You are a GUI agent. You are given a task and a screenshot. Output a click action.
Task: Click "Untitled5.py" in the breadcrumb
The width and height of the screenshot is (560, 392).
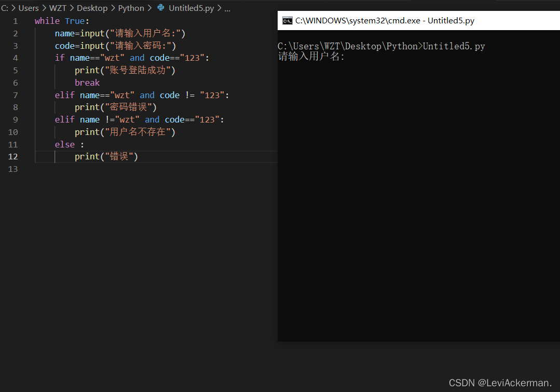pyautogui.click(x=191, y=8)
